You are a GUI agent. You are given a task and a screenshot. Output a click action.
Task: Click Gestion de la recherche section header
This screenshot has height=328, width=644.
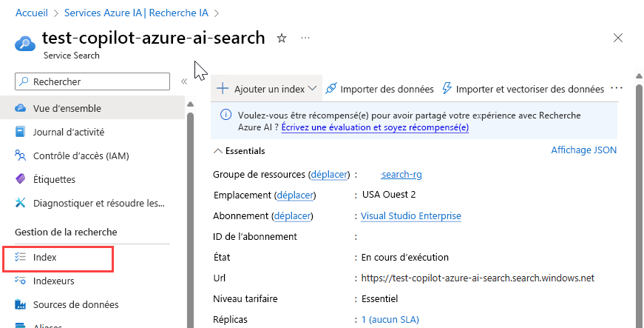point(66,232)
